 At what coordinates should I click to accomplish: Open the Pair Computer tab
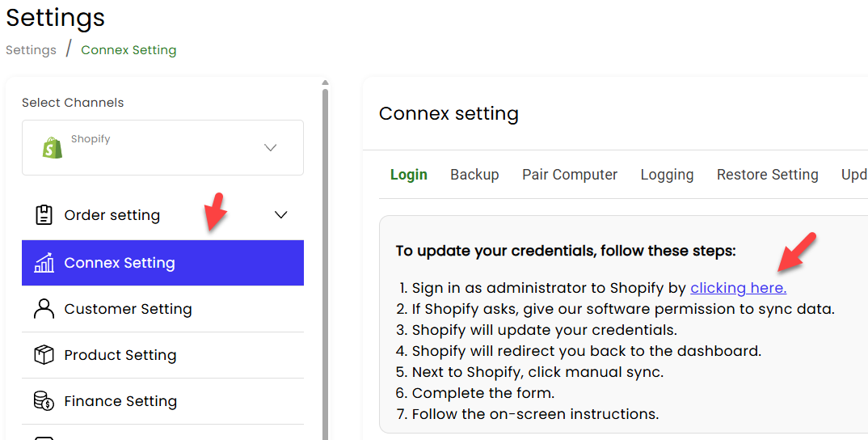pyautogui.click(x=570, y=175)
